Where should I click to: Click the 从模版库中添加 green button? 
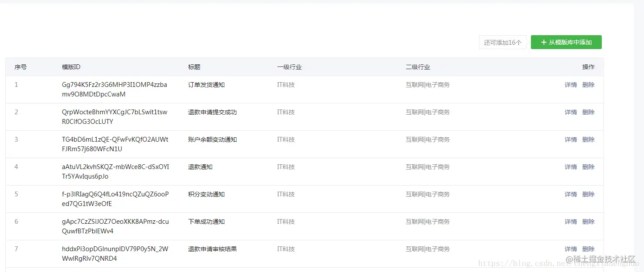[566, 42]
